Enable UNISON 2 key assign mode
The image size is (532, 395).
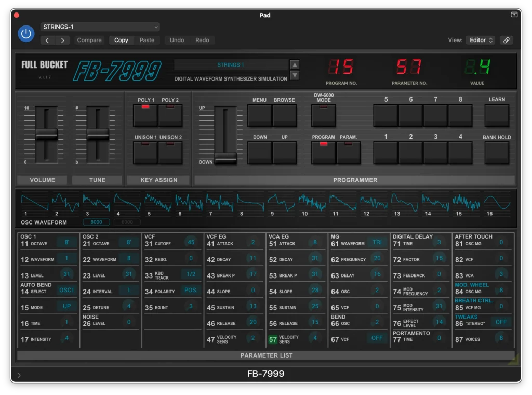point(170,153)
